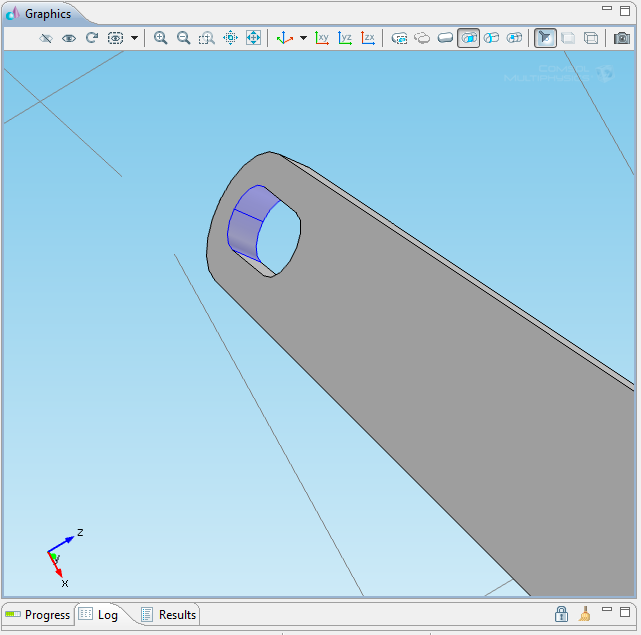Clear the log with the broom icon
The image size is (641, 635).
[585, 614]
